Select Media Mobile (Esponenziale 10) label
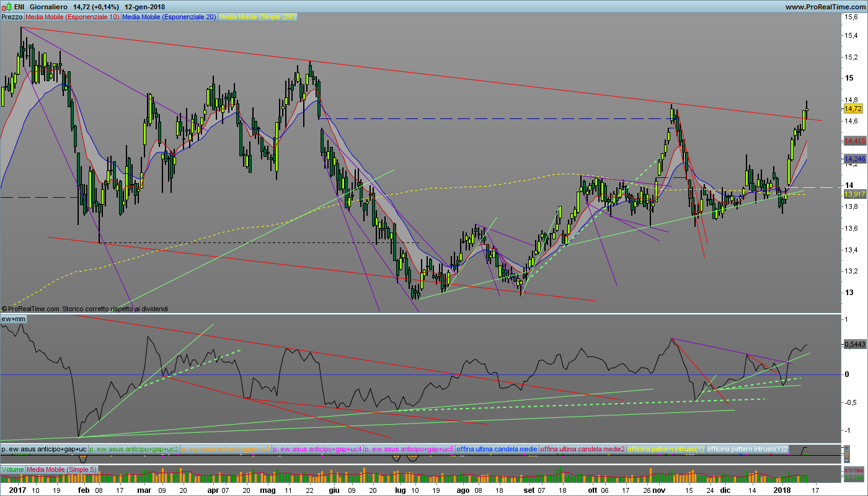 pos(73,17)
